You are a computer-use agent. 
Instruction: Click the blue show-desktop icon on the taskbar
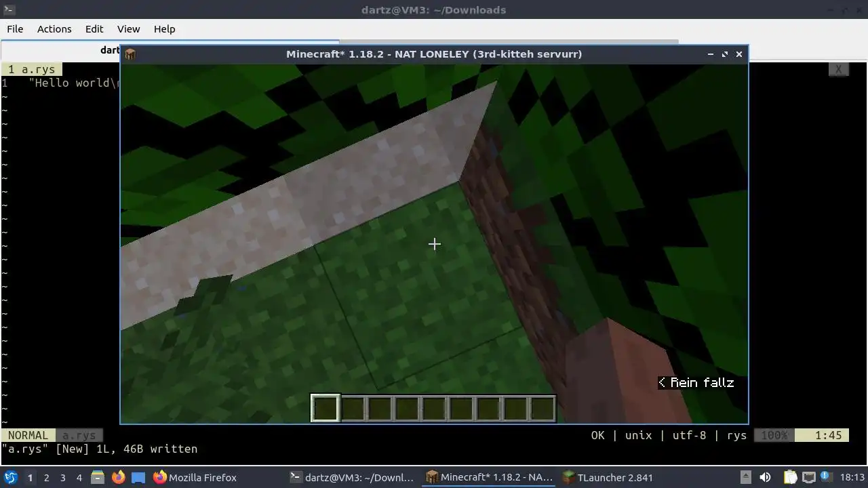tap(138, 477)
